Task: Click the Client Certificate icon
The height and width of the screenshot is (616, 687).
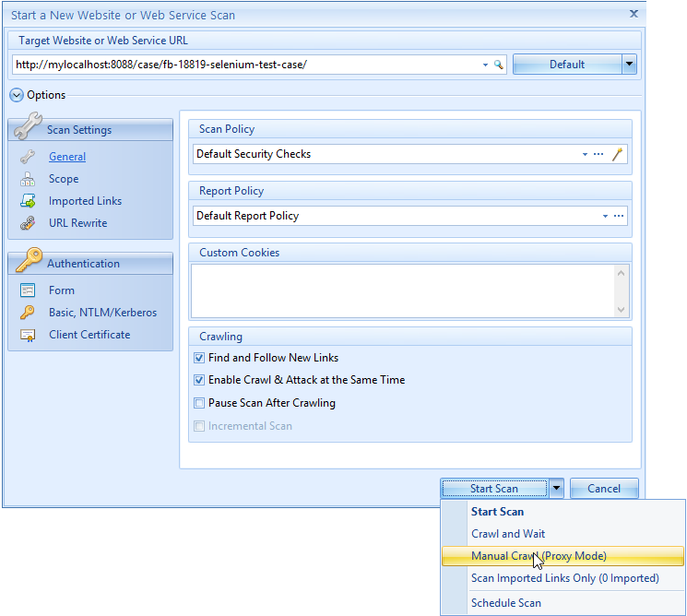Action: click(28, 335)
